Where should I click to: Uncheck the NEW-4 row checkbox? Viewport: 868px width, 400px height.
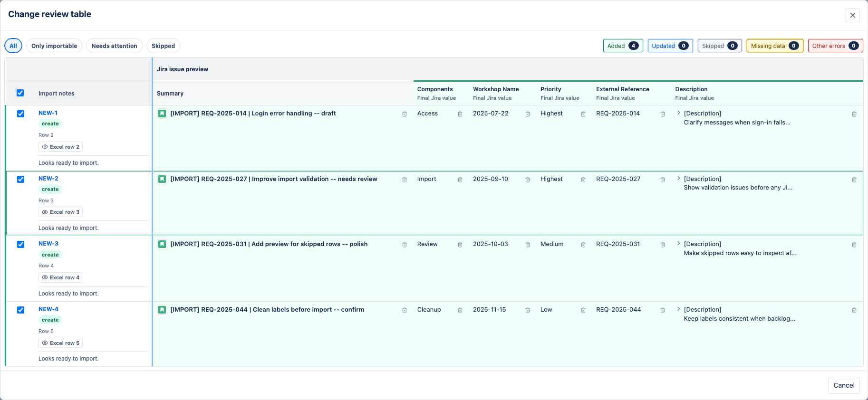click(21, 310)
